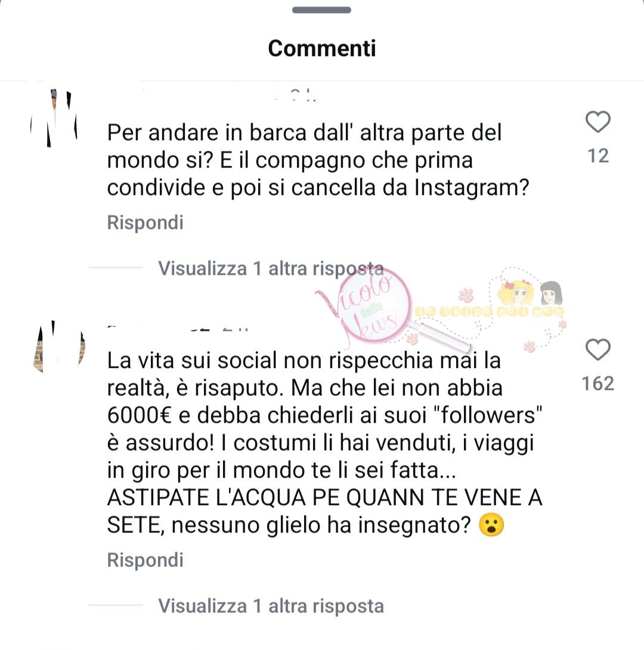View the 162 likes count
This screenshot has height=650, width=644.
click(598, 383)
